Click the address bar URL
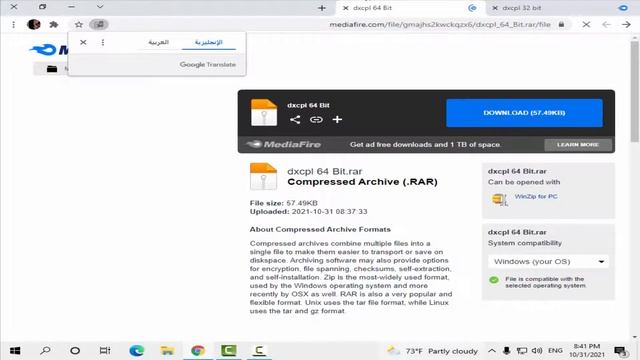Image resolution: width=640 pixels, height=360 pixels. tap(440, 24)
